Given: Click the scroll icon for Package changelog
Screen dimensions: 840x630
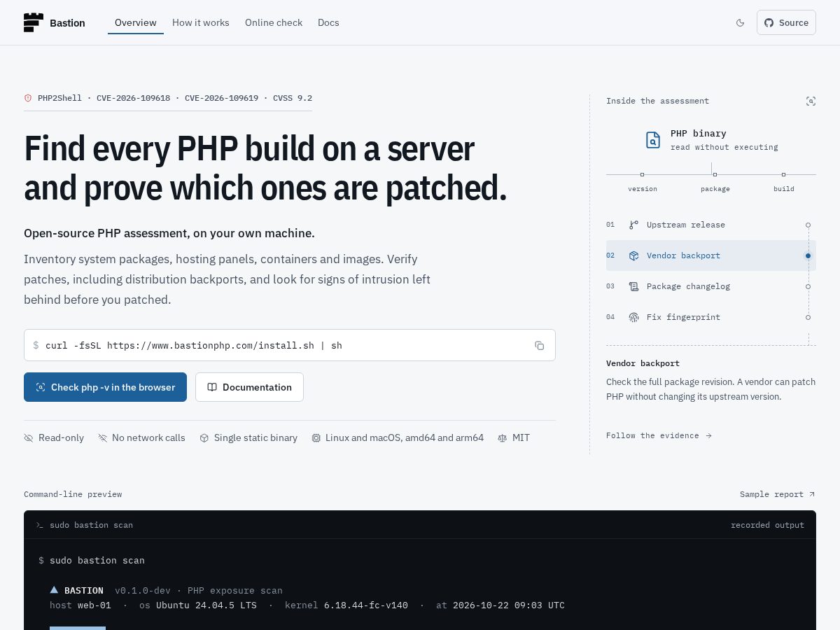Looking at the screenshot, I should tap(633, 286).
